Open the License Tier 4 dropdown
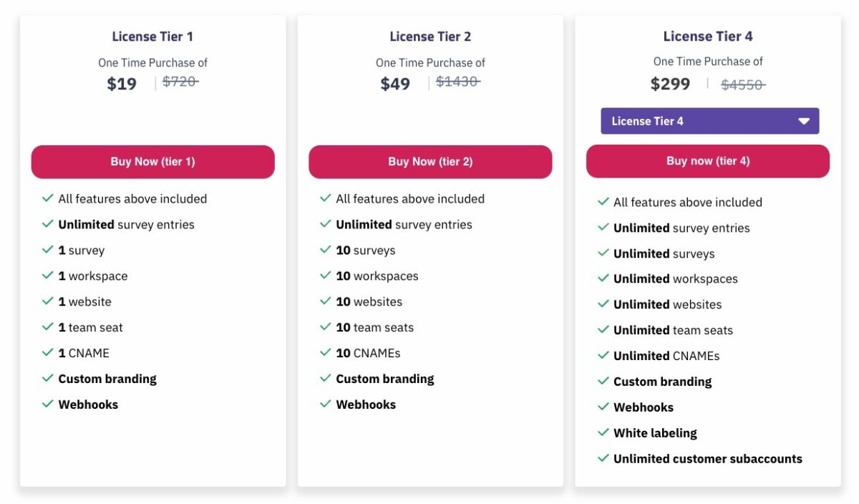 click(x=709, y=121)
